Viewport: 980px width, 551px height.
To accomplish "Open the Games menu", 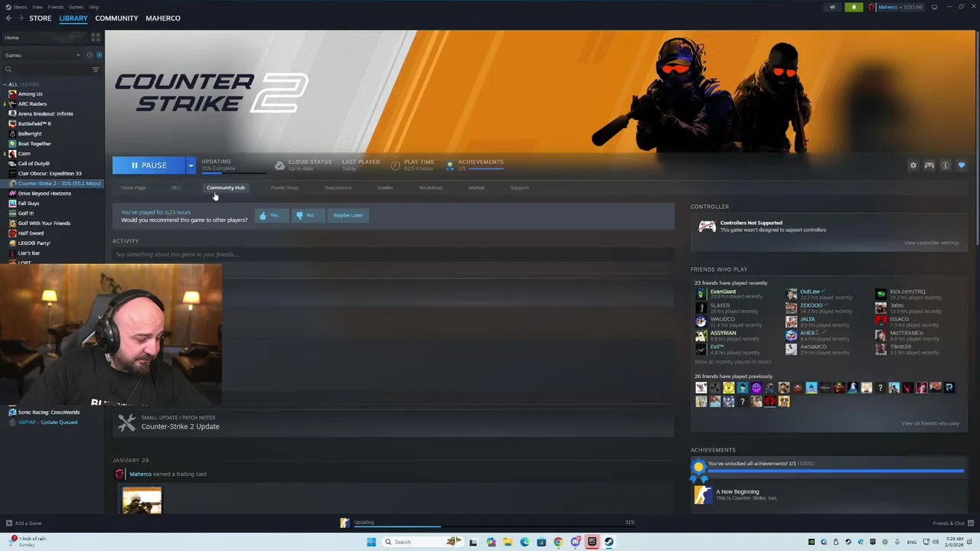I will tap(76, 7).
